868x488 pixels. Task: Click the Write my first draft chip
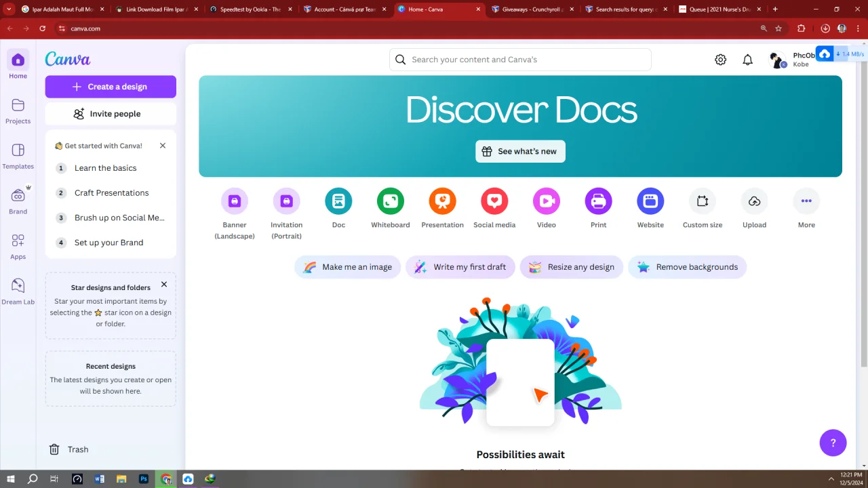click(460, 267)
